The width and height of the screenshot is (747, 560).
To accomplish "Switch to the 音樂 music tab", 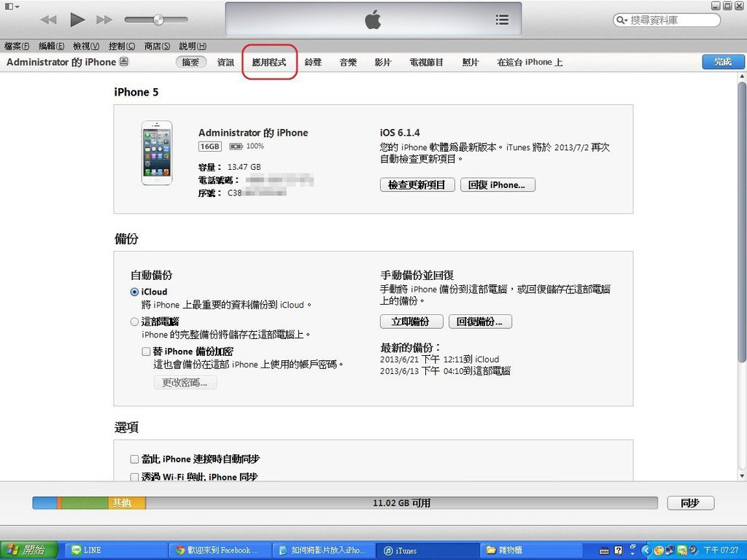I will click(348, 63).
